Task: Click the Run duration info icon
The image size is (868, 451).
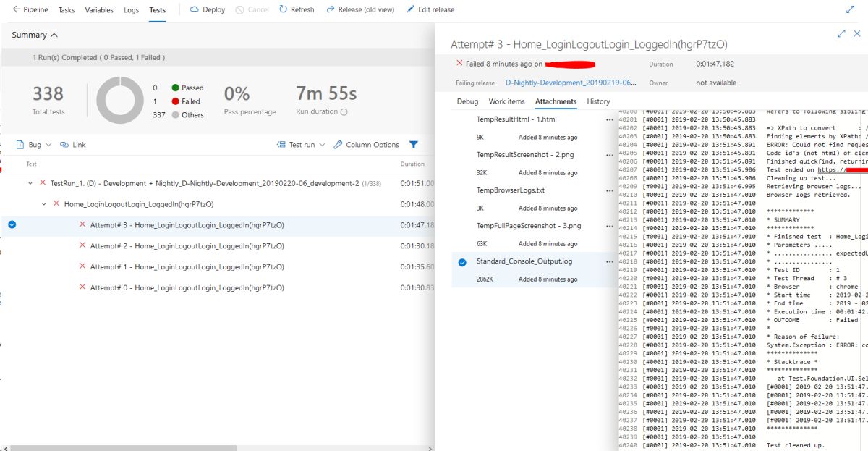Action: [344, 112]
